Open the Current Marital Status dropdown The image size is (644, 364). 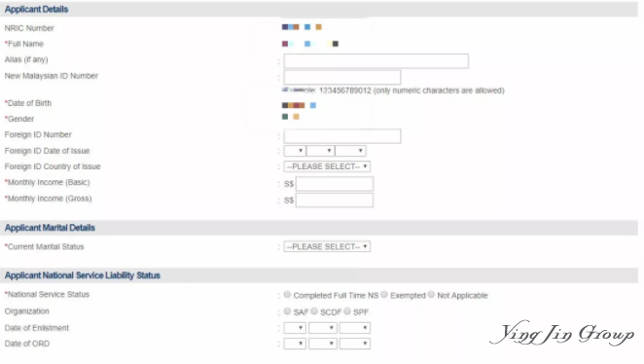tap(327, 246)
